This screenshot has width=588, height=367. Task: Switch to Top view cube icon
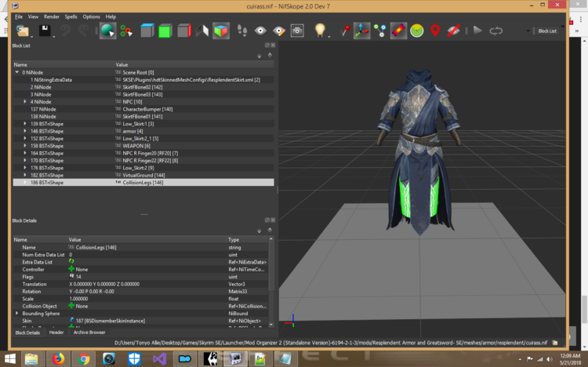(x=147, y=31)
